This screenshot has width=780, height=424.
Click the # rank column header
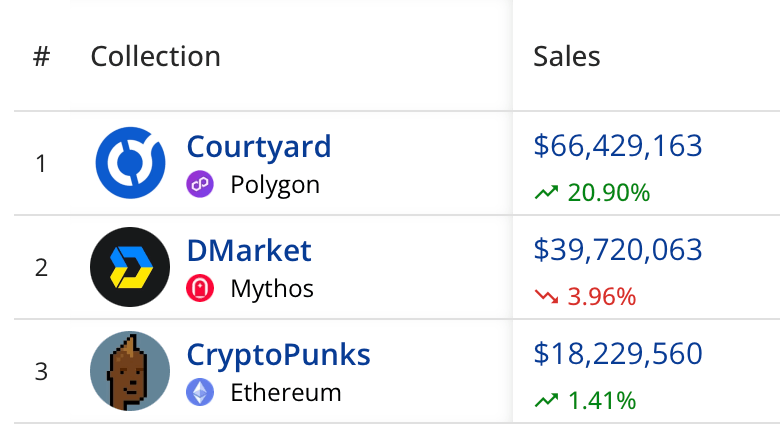41,56
